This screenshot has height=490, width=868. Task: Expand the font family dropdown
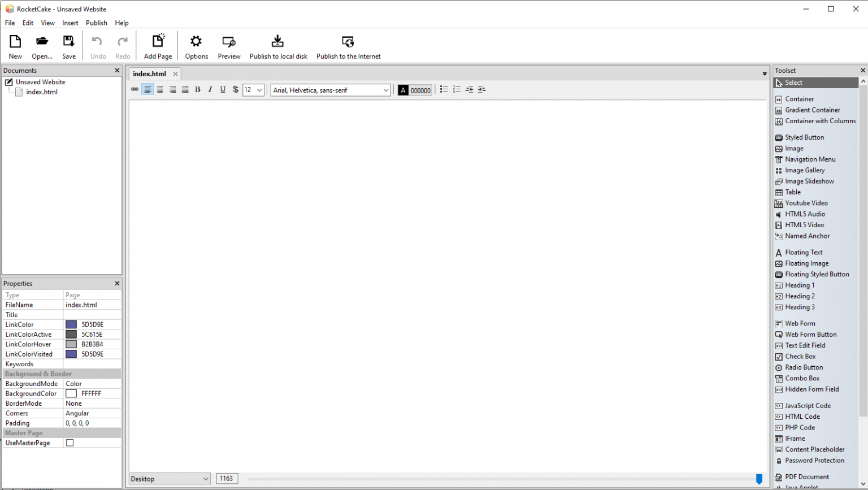pos(386,90)
